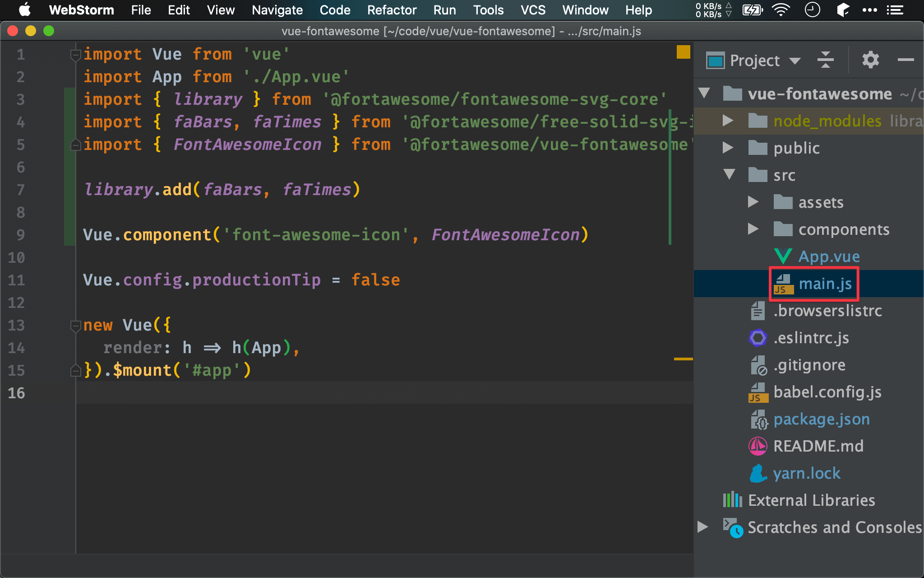Viewport: 924px width, 578px height.
Task: Toggle fold end marker at line 15
Action: [x=75, y=370]
